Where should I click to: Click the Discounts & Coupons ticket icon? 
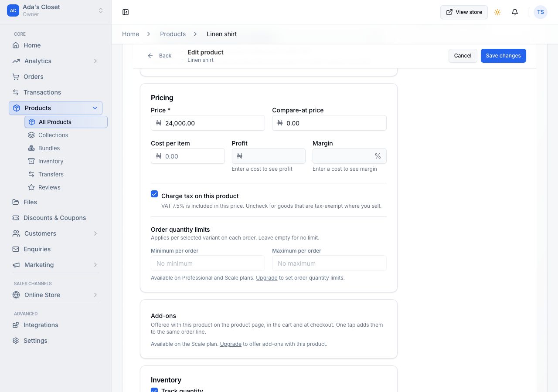pos(16,218)
